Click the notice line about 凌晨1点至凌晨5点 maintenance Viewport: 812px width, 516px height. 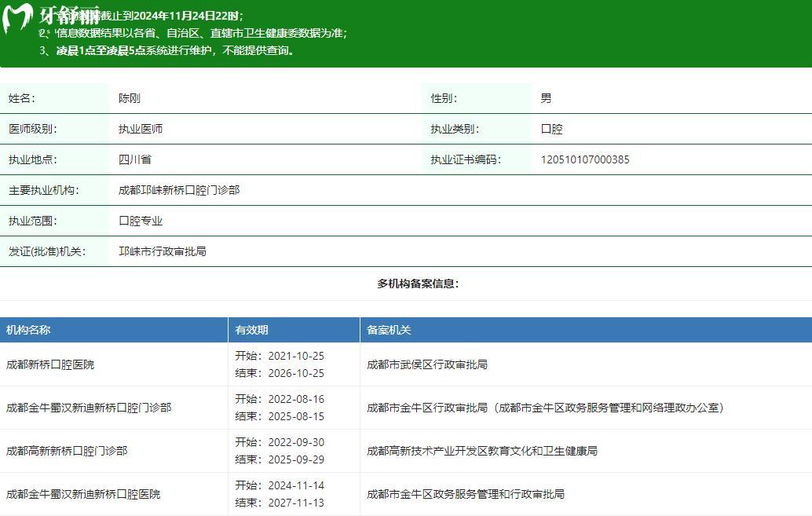tap(167, 50)
